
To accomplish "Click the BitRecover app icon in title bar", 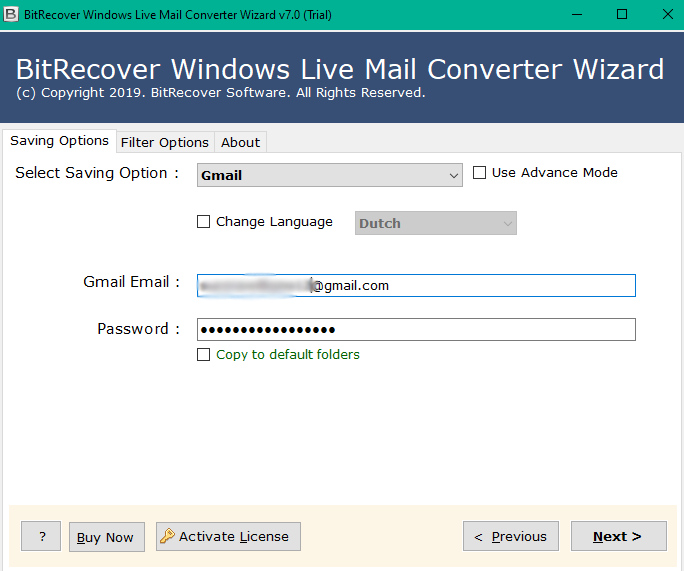I will (x=10, y=14).
